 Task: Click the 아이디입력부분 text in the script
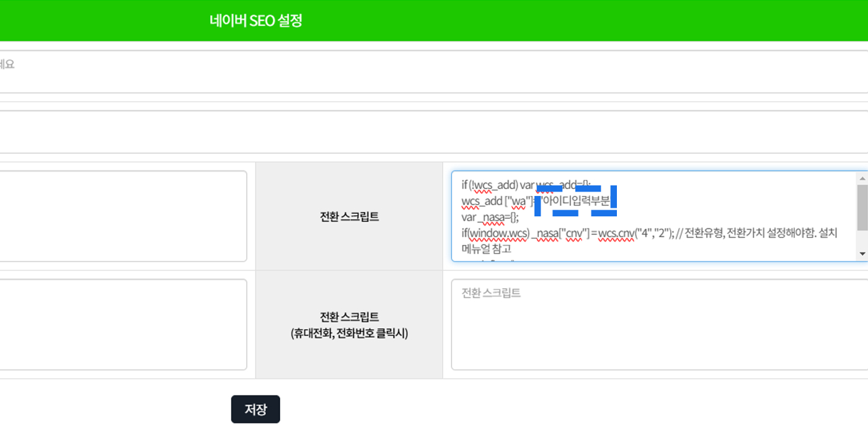tap(576, 201)
